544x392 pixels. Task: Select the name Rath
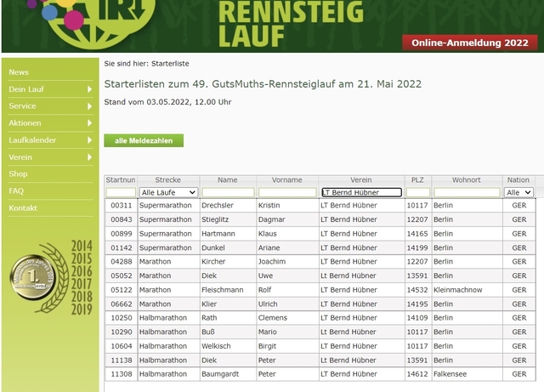209,318
